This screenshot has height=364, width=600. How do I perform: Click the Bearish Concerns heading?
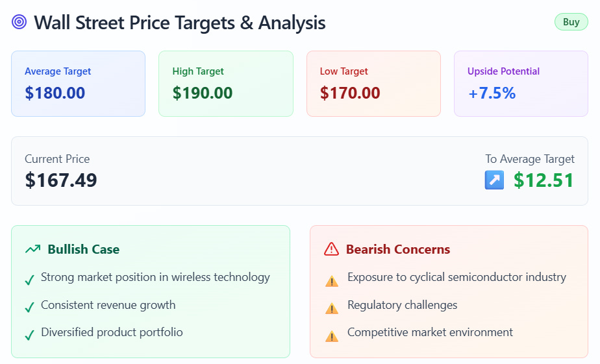397,249
